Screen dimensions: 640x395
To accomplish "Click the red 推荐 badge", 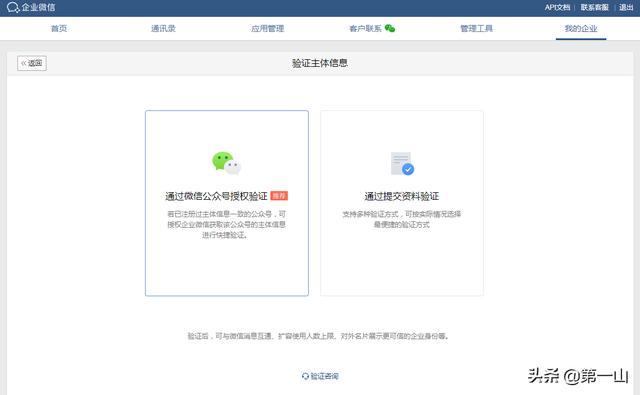I will [x=279, y=196].
